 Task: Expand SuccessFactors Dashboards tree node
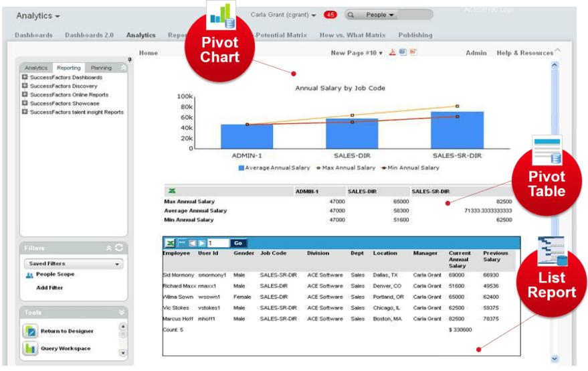[25, 77]
